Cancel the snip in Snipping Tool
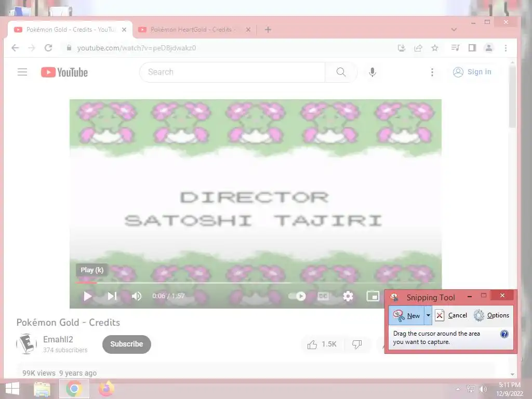The height and width of the screenshot is (399, 532). click(x=451, y=315)
